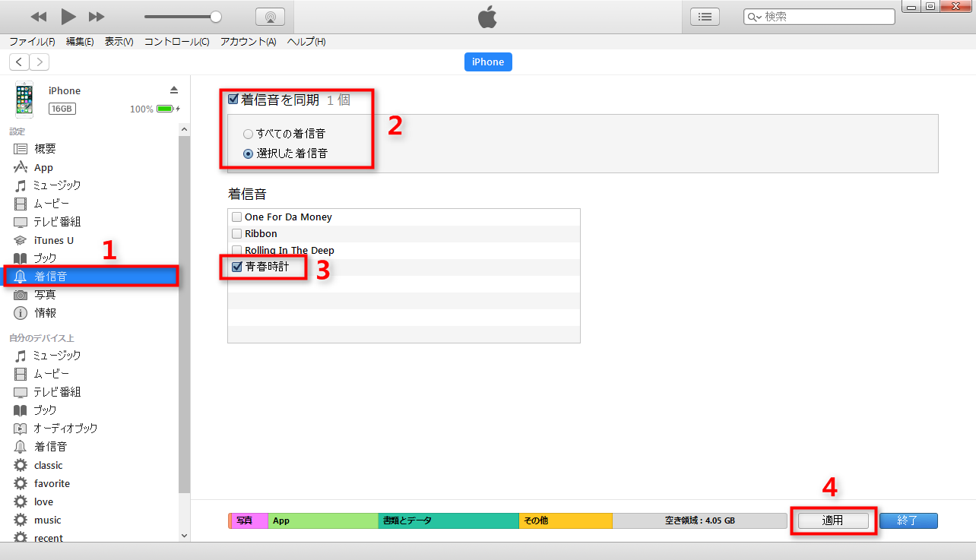Click the 適用 apply button
Screen dimensions: 976x560
833,520
